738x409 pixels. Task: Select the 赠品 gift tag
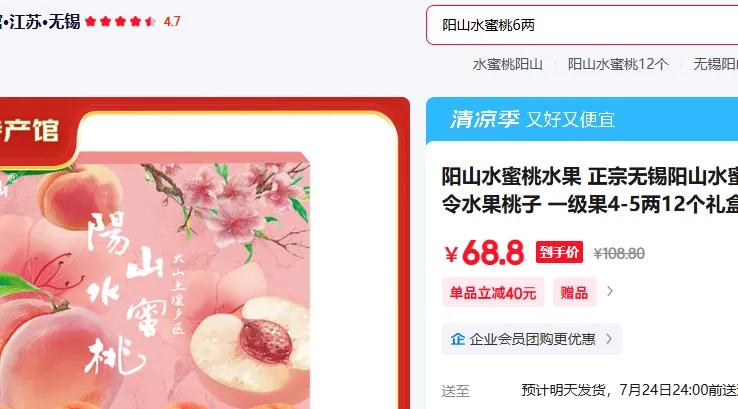(574, 293)
